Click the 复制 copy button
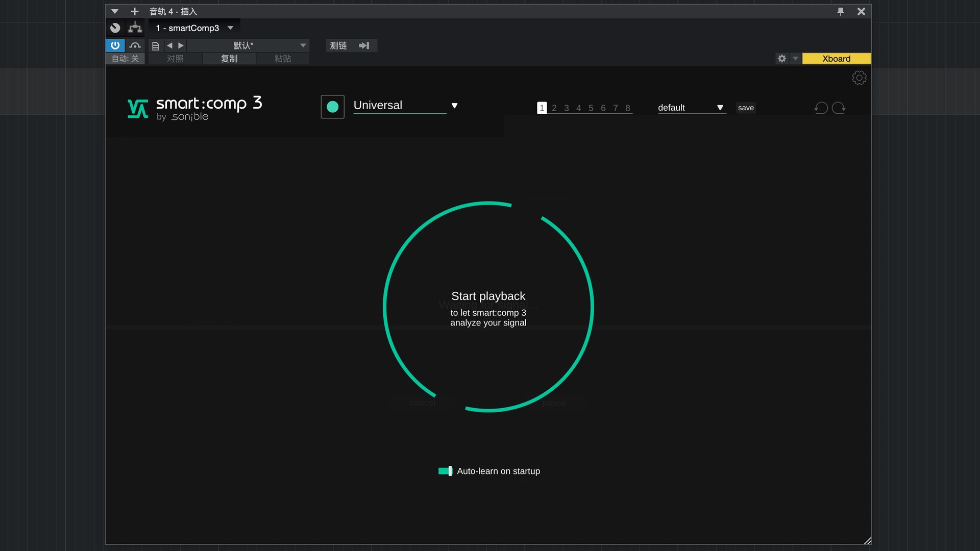 [229, 59]
